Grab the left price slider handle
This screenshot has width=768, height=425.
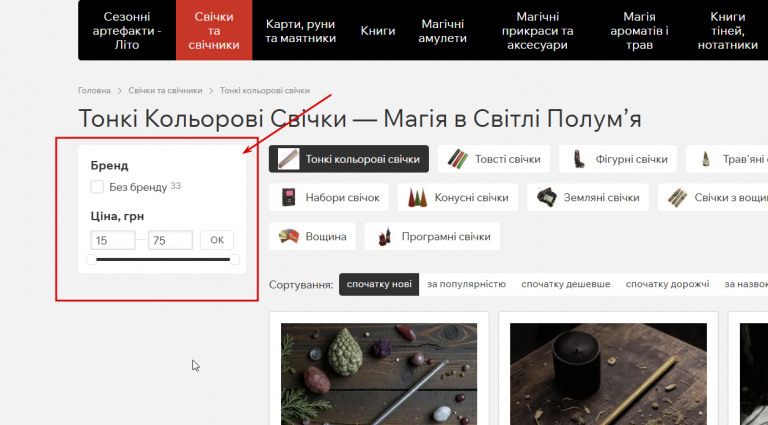point(91,260)
